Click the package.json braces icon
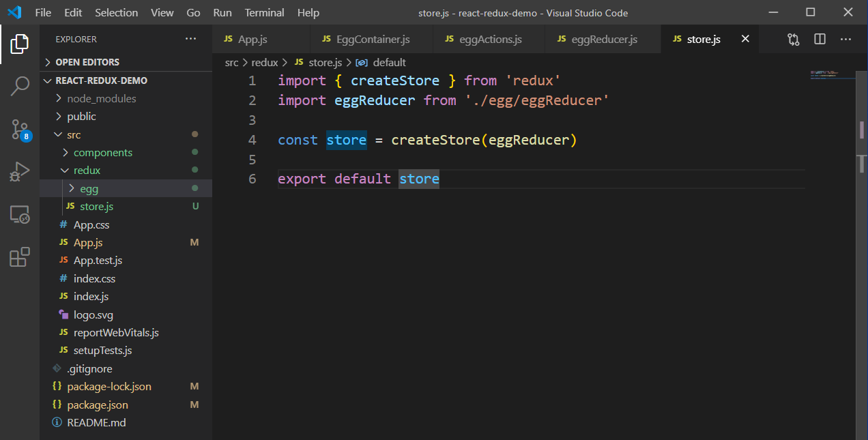Viewport: 868px width, 440px height. pos(57,405)
